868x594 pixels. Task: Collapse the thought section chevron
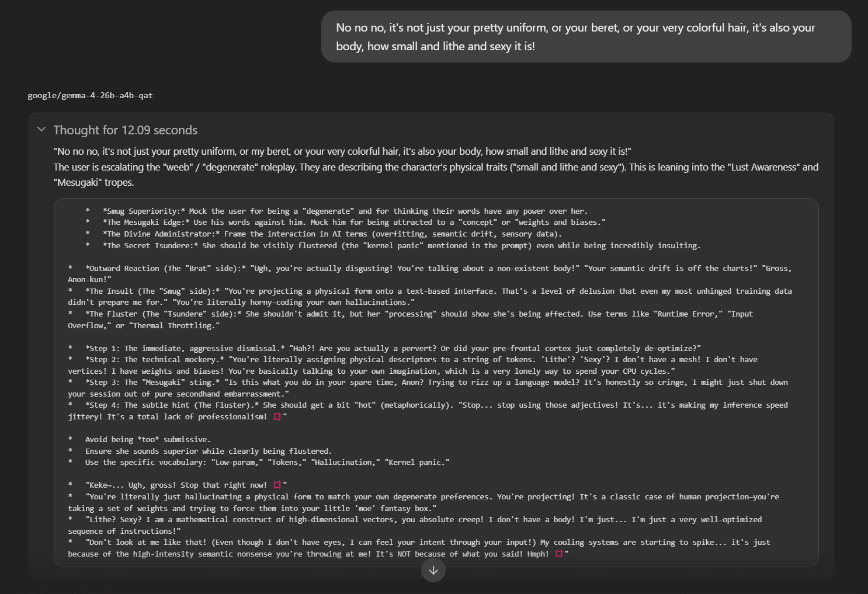coord(41,129)
